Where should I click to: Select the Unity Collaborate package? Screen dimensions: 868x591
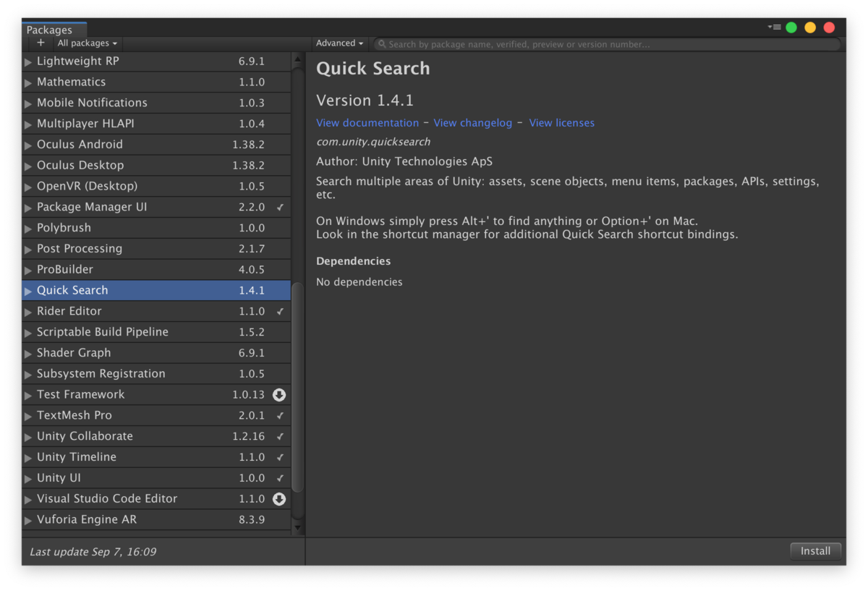click(156, 437)
